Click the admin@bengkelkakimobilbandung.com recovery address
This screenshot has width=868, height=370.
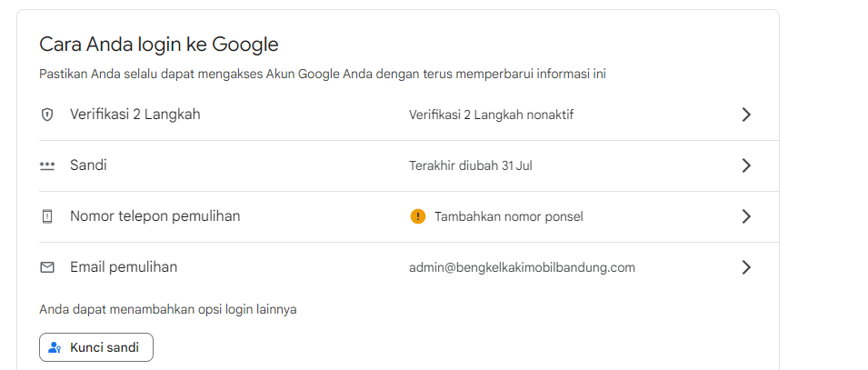point(522,267)
